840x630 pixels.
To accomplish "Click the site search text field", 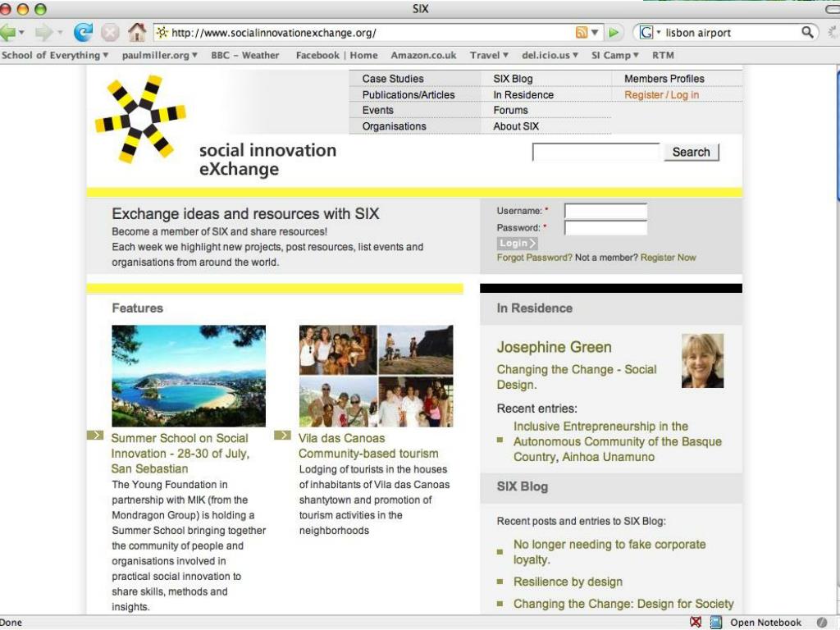I will pos(596,152).
